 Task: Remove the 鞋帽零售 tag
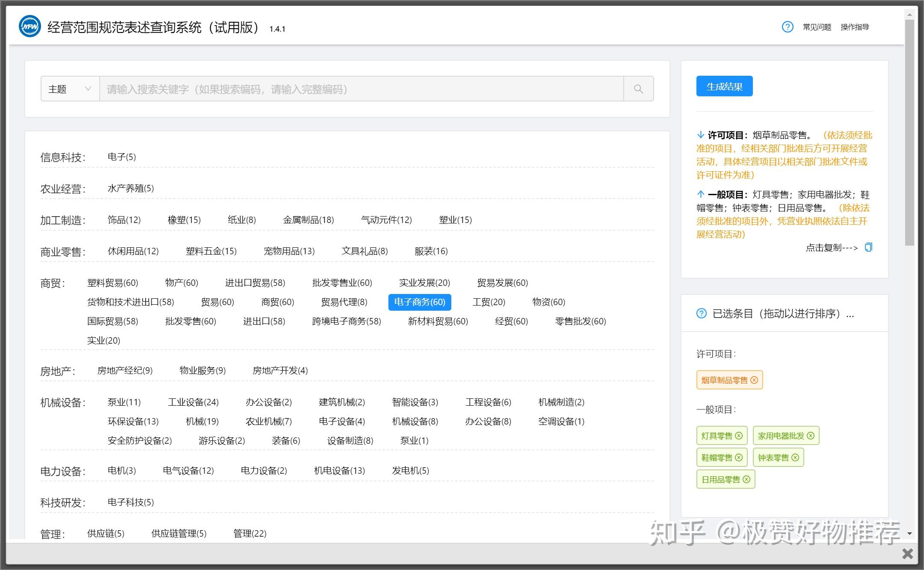tap(739, 457)
